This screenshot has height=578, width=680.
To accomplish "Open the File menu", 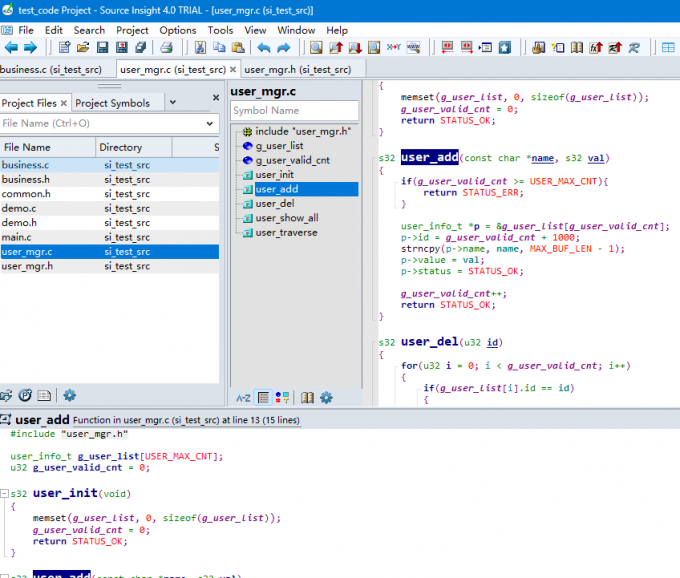I will pos(26,30).
